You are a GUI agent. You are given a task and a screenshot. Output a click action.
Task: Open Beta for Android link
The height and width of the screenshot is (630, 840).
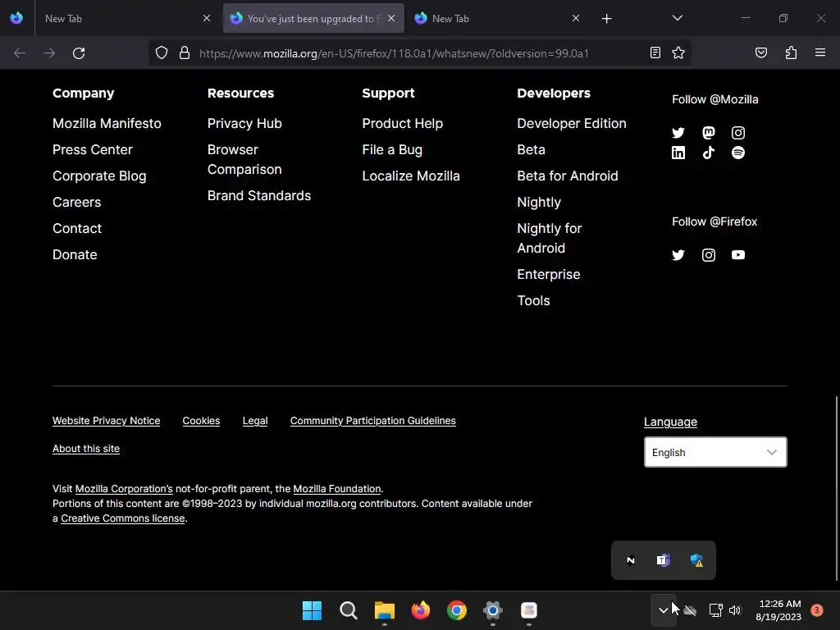[568, 176]
